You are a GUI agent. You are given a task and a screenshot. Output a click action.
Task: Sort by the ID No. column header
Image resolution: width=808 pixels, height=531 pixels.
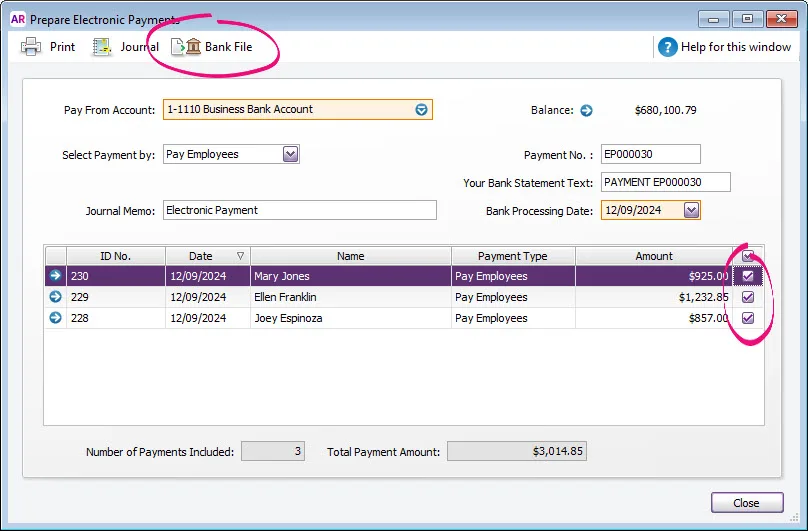115,256
